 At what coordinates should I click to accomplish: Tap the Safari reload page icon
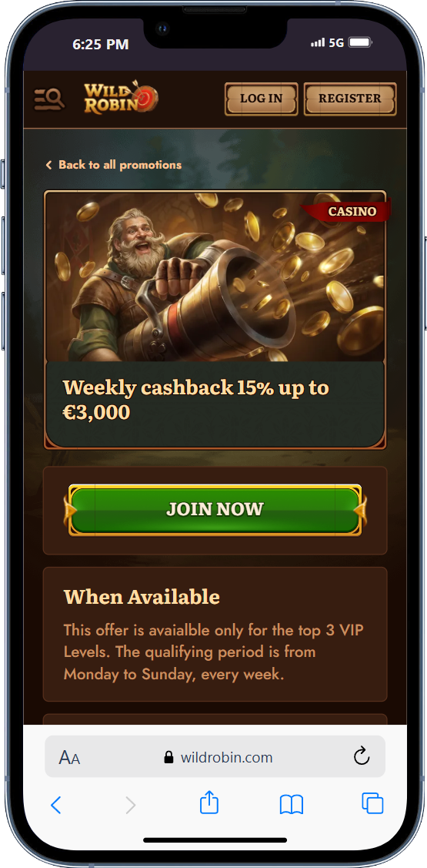361,756
